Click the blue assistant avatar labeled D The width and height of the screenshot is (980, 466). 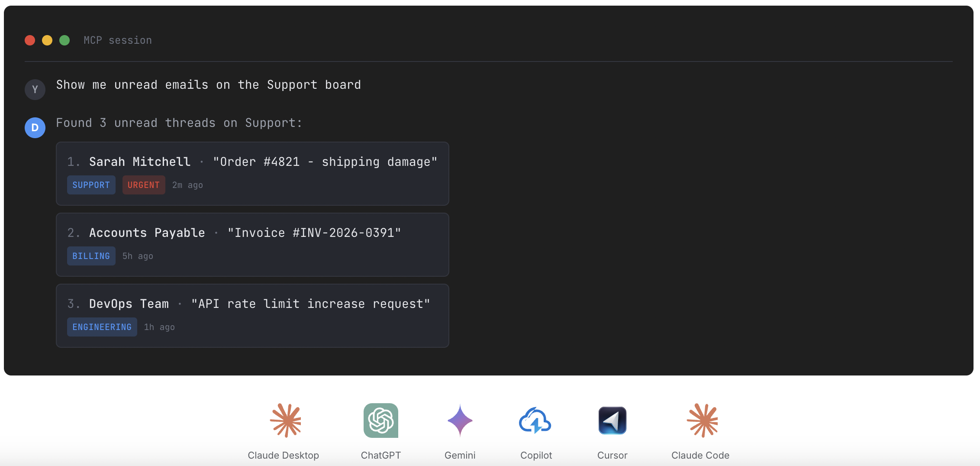pos(35,128)
